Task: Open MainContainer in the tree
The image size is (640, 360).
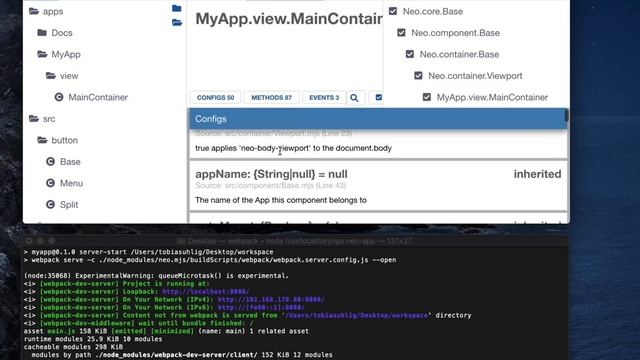Action: (98, 97)
